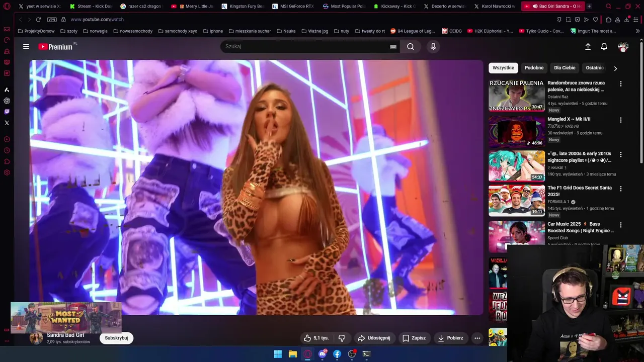Click the pin icon in address bar
Image resolution: width=644 pixels, height=362 pixels.
(559, 20)
